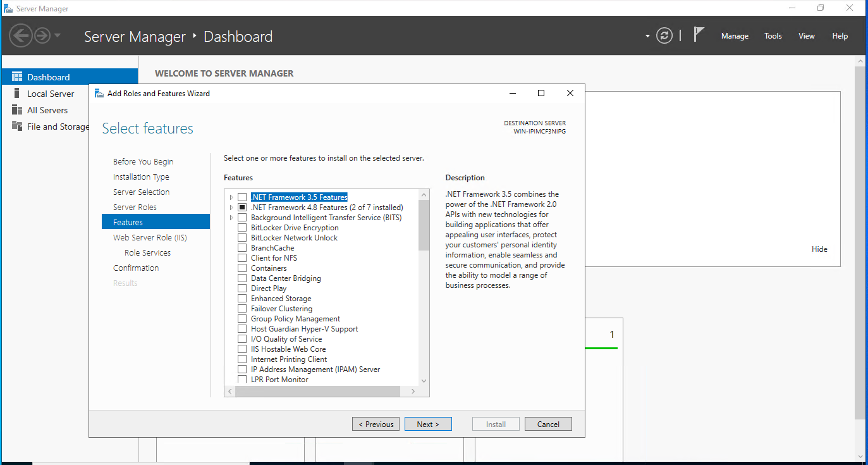868x465 pixels.
Task: Expand .NET Framework 4.8 Features node
Action: tap(231, 208)
